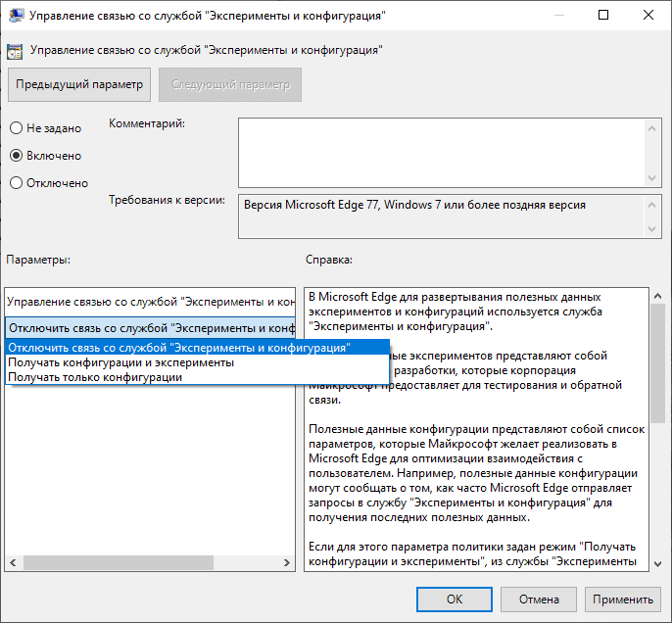
Task: Cancel with the "Отмена" button
Action: pyautogui.click(x=539, y=599)
